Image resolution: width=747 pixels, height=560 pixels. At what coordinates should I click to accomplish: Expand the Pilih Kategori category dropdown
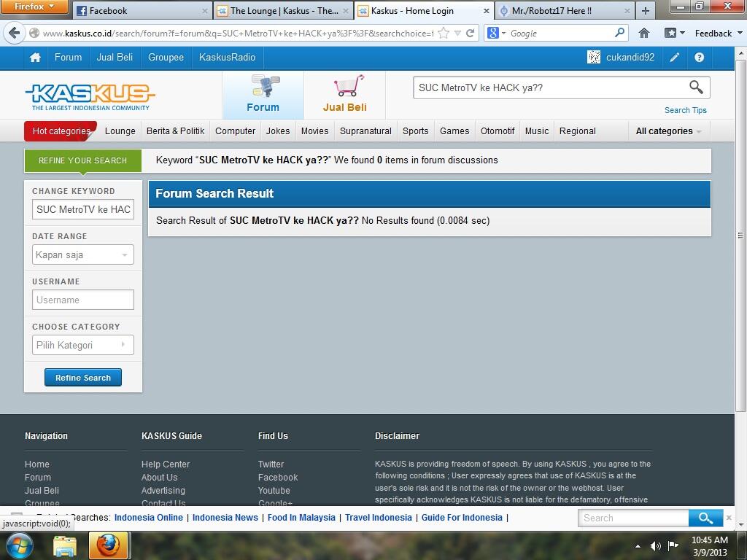pyautogui.click(x=83, y=345)
